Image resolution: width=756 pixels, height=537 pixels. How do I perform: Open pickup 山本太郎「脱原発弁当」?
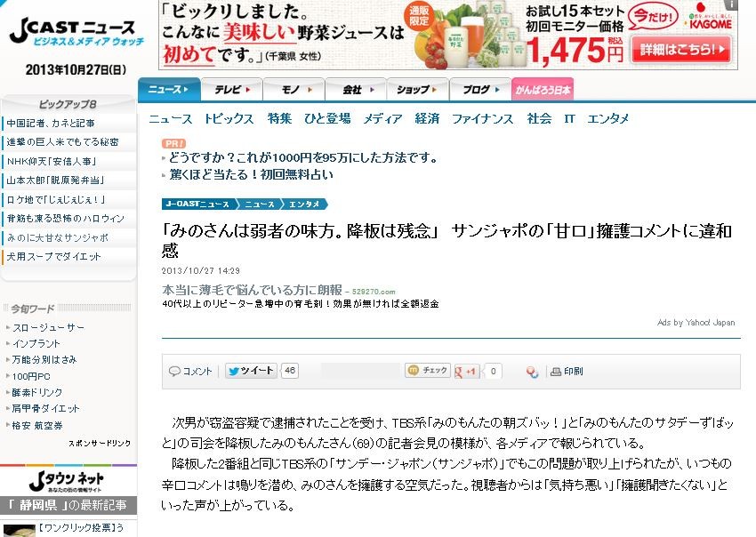click(x=55, y=180)
